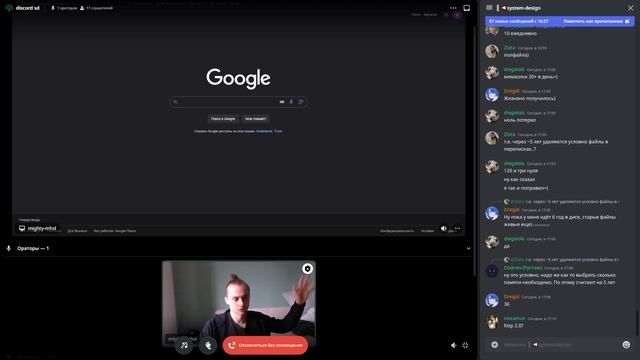Click the camera lens icon in Google search

(301, 102)
